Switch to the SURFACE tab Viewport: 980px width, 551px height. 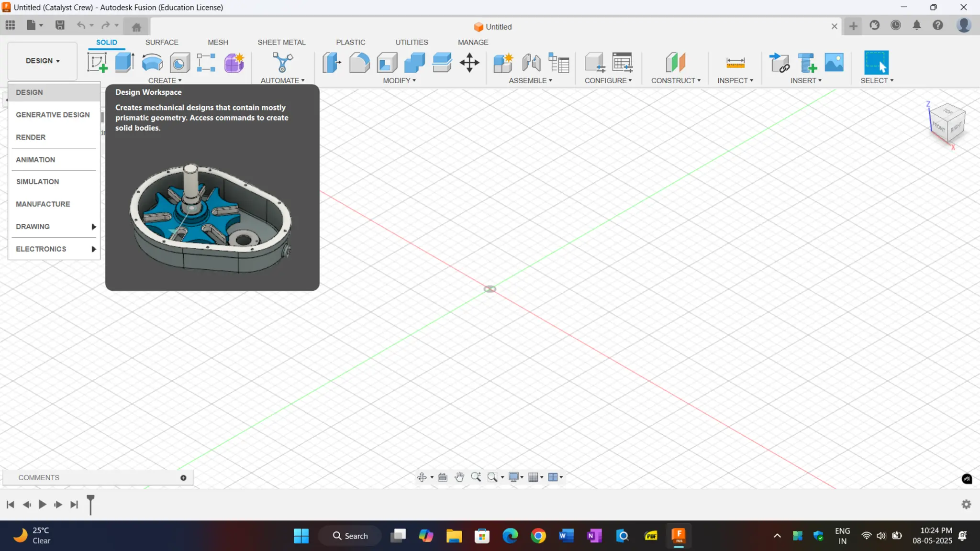[162, 42]
